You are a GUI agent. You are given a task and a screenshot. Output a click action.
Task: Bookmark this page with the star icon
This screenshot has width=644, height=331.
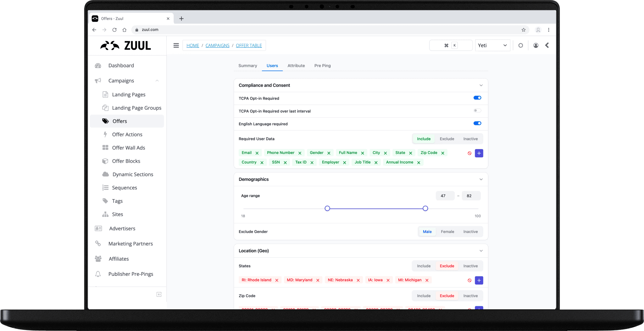(x=524, y=30)
